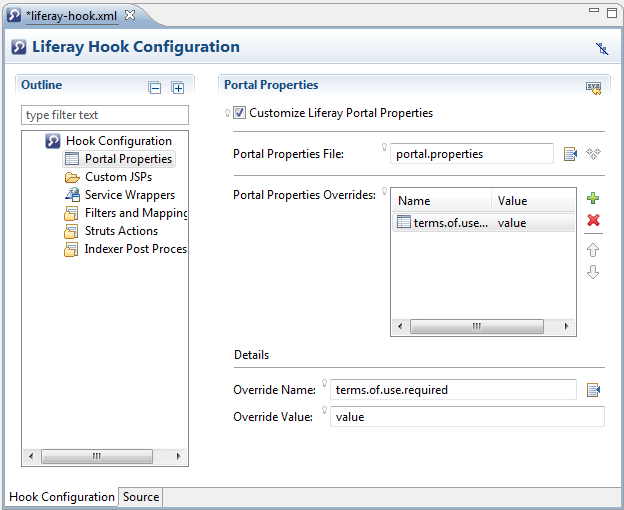Select Service Wrappers in the outline
The height and width of the screenshot is (510, 624).
click(129, 195)
